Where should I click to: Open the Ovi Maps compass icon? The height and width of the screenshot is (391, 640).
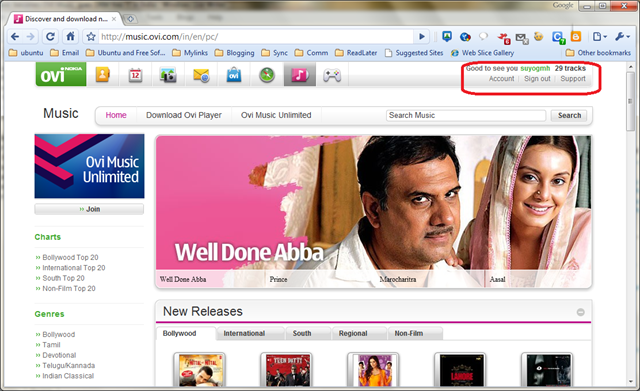pos(267,75)
